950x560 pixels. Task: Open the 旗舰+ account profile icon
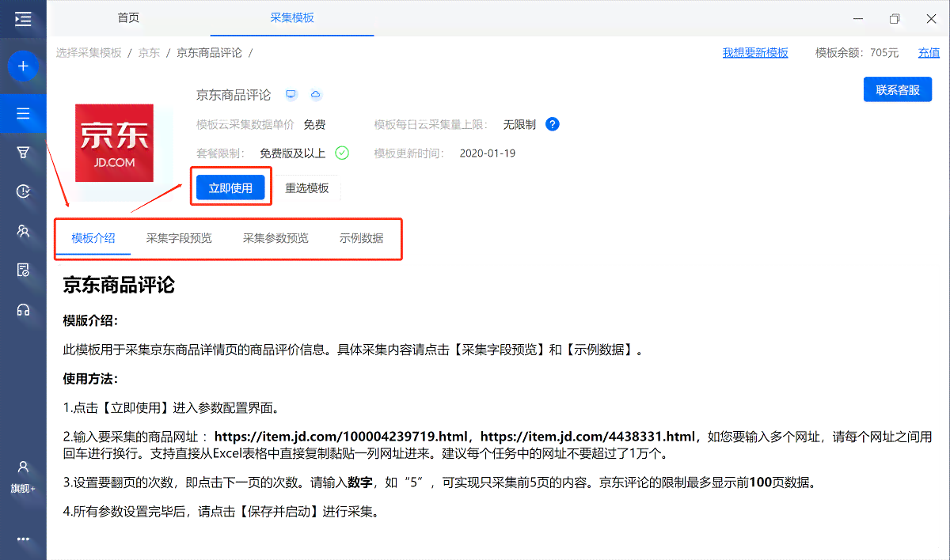tap(23, 476)
